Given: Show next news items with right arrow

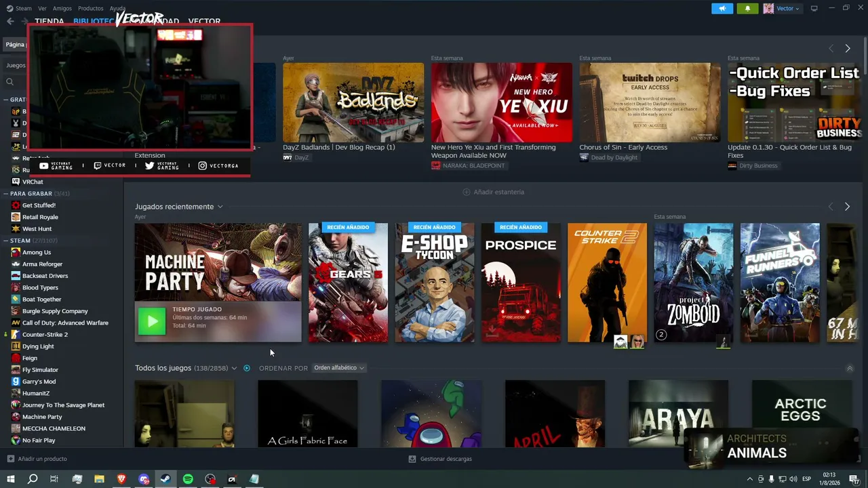Looking at the screenshot, I should (x=847, y=49).
